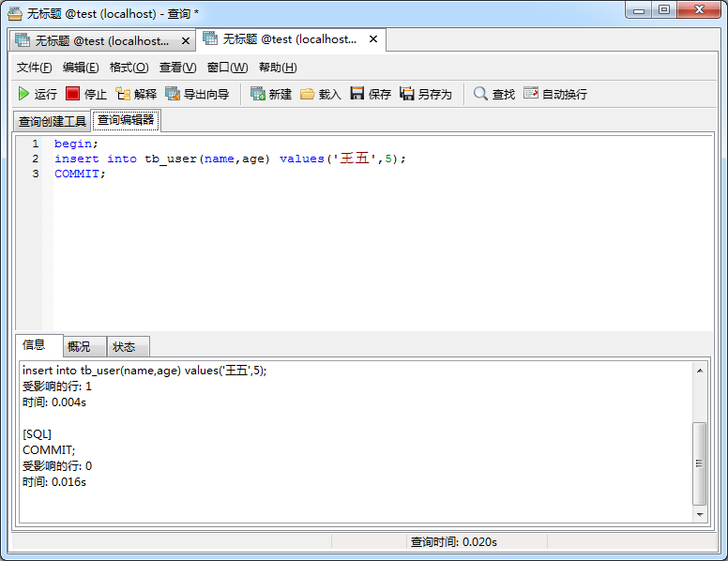Create a new query via 新建 icon
The height and width of the screenshot is (561, 728).
tap(258, 94)
